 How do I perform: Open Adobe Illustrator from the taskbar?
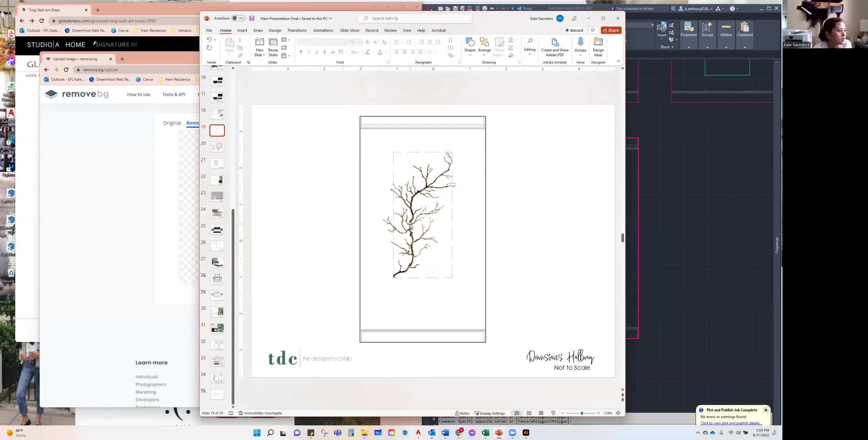(526, 433)
